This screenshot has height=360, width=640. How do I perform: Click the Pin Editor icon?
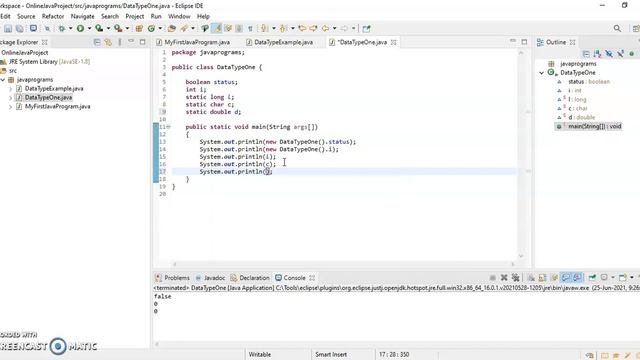(x=366, y=29)
